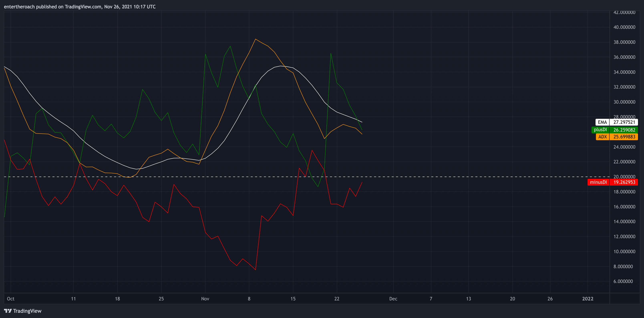Click the Oct date label
This screenshot has width=644, height=318.
coord(11,299)
